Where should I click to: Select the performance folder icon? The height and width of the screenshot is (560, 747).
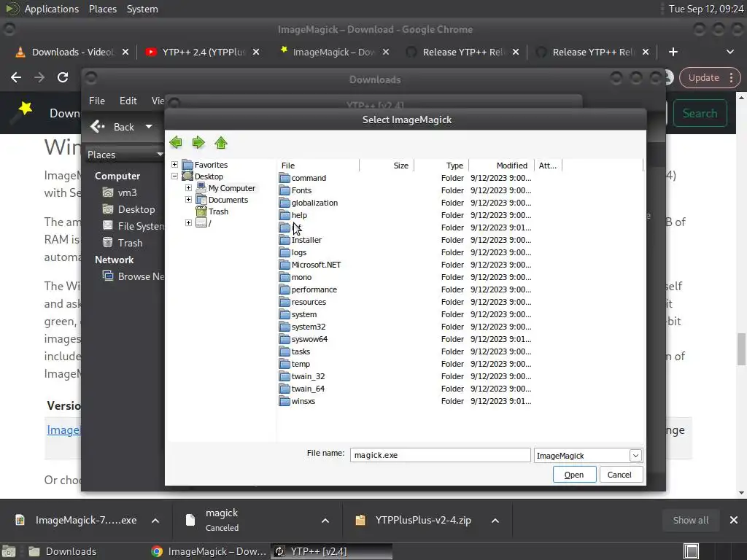pos(285,289)
